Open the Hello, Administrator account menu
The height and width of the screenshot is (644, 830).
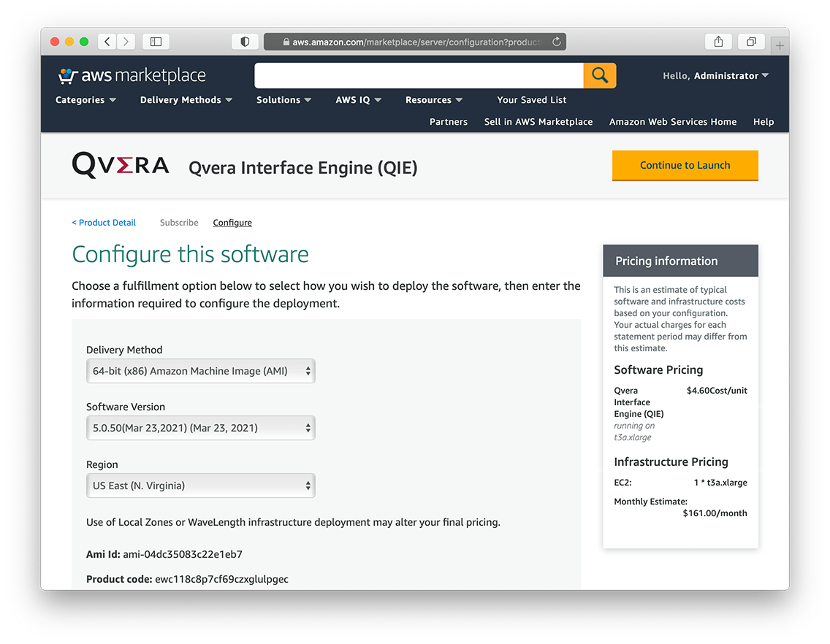[715, 75]
